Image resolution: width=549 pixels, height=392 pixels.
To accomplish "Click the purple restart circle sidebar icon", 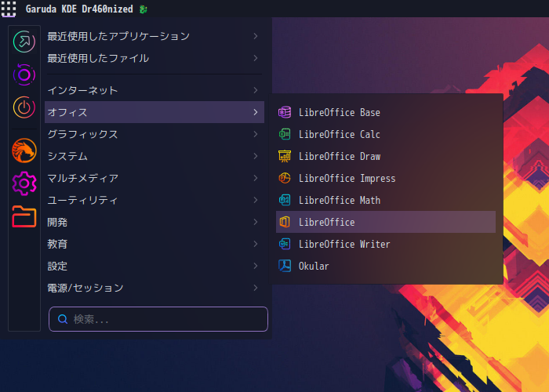I will [x=24, y=74].
